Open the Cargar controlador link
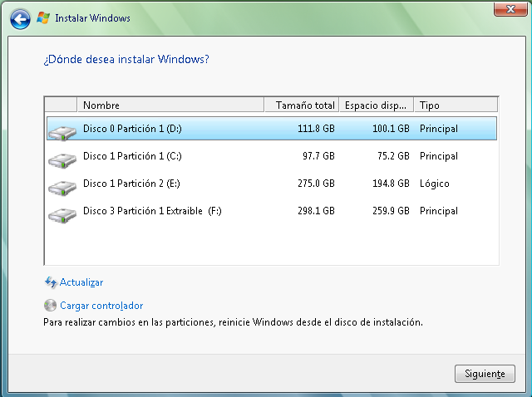This screenshot has height=397, width=532. [101, 306]
